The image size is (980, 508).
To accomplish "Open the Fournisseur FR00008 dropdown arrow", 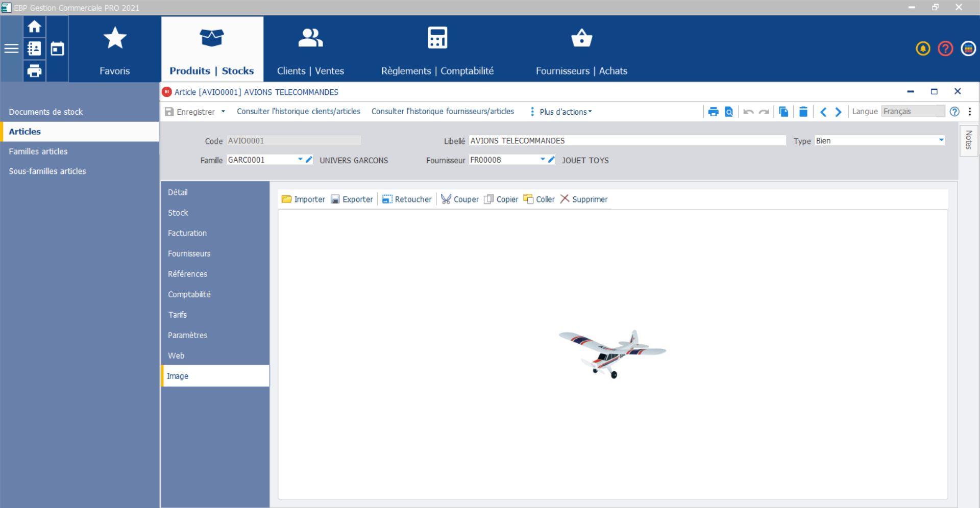I will 543,160.
